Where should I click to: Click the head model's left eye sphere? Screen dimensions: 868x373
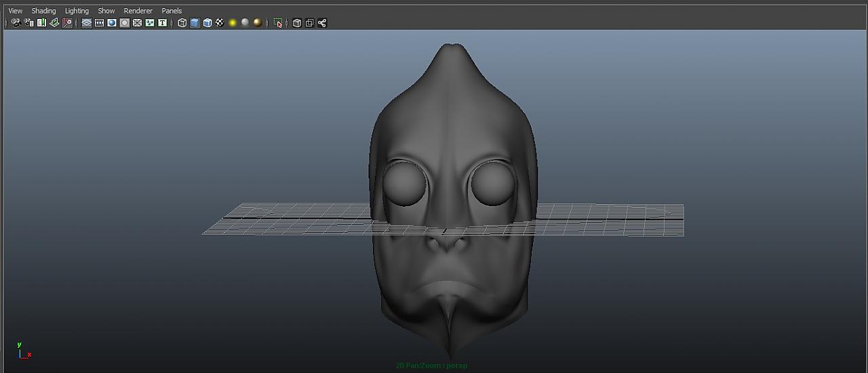click(405, 184)
